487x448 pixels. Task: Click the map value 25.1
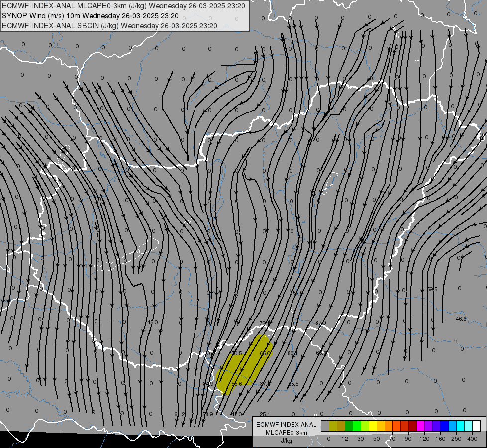[x=265, y=414]
